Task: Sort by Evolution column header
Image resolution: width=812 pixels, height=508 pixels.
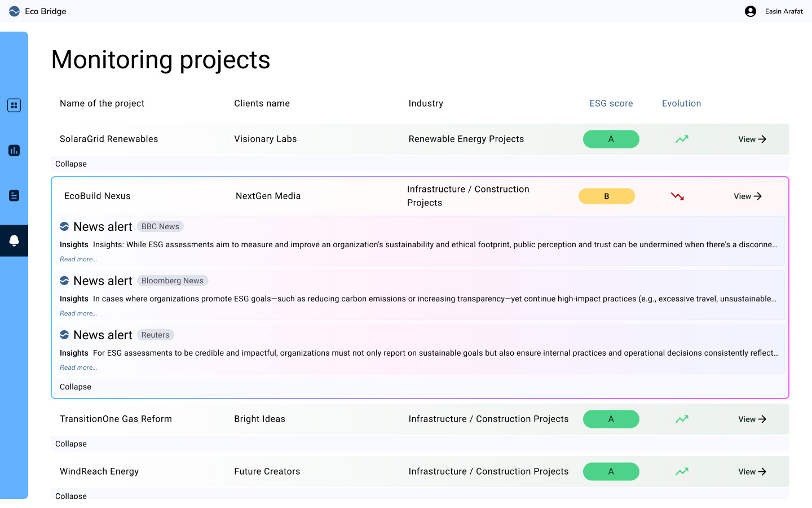Action: click(x=681, y=103)
